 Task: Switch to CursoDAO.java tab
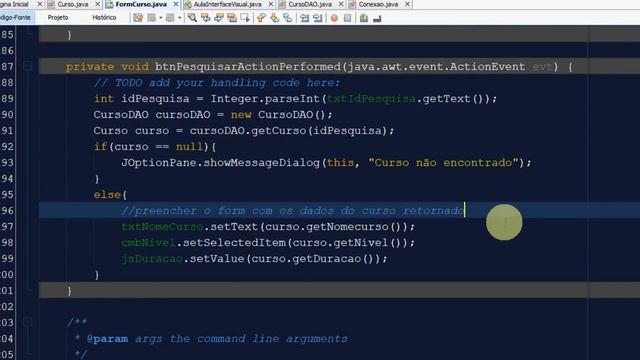tap(309, 4)
